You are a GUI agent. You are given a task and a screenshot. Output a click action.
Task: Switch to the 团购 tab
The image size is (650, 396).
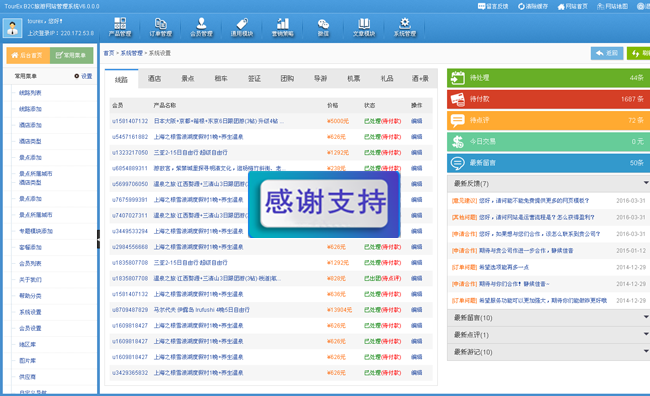pyautogui.click(x=287, y=78)
